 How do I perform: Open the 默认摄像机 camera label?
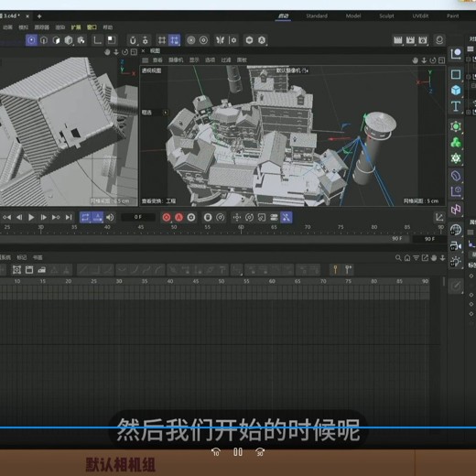pyautogui.click(x=292, y=70)
